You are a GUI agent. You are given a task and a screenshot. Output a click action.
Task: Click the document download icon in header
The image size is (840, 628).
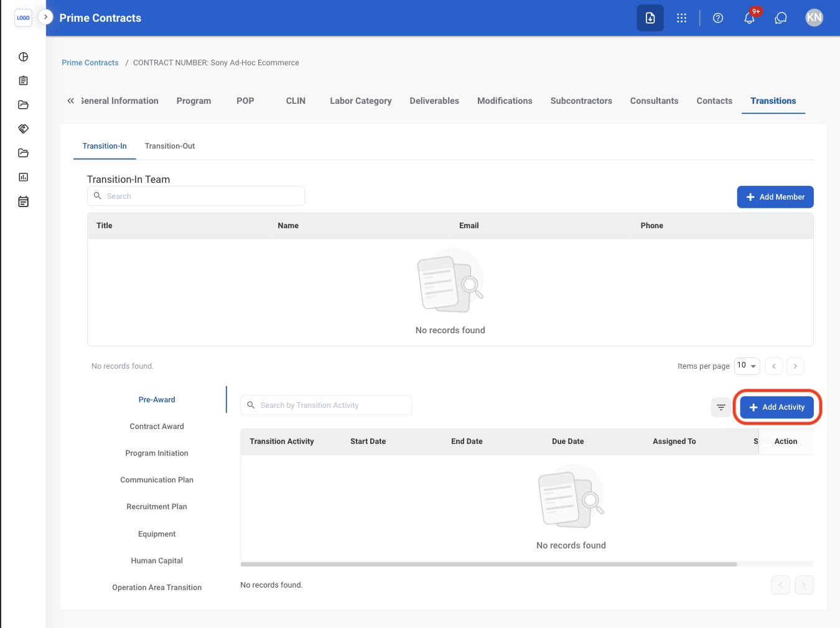pos(650,18)
